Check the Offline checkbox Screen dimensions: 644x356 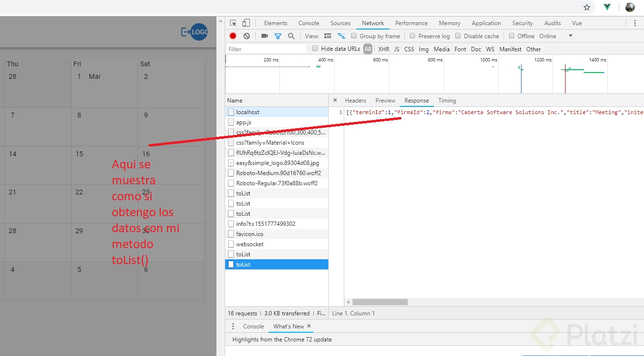point(511,36)
